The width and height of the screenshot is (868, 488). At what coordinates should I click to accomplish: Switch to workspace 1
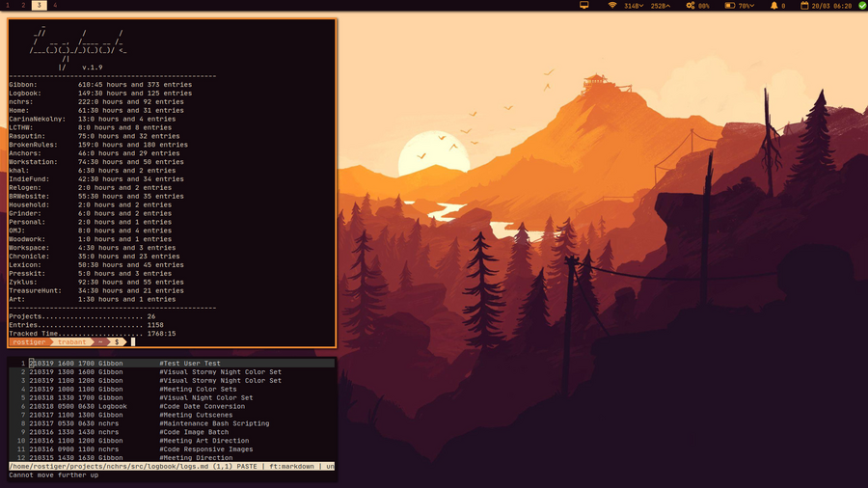8,6
